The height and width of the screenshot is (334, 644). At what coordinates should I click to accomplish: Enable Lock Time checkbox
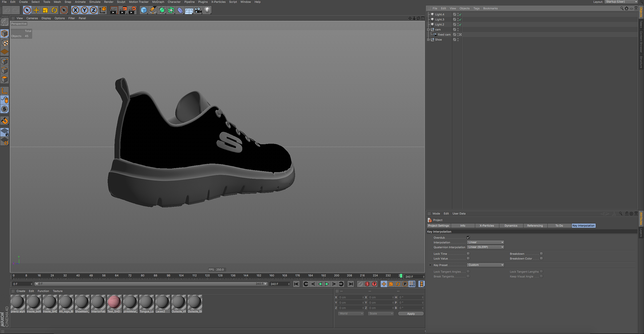tap(468, 254)
